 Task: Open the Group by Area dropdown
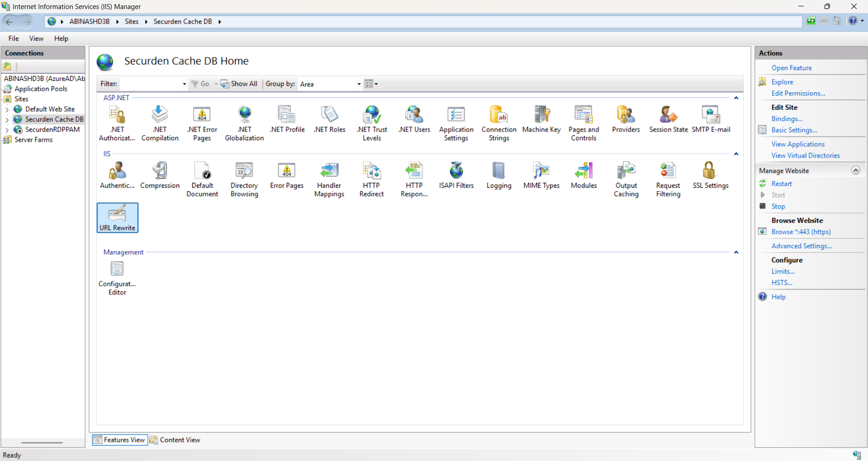(x=359, y=84)
